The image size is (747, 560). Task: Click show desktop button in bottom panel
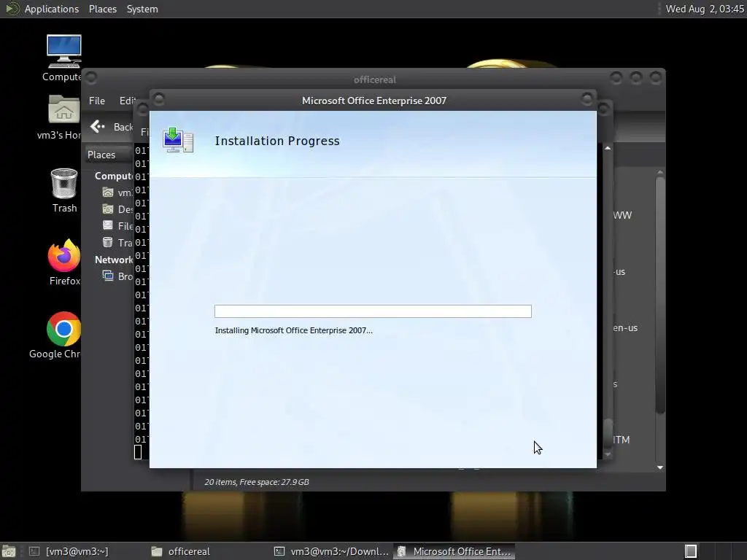[9, 551]
